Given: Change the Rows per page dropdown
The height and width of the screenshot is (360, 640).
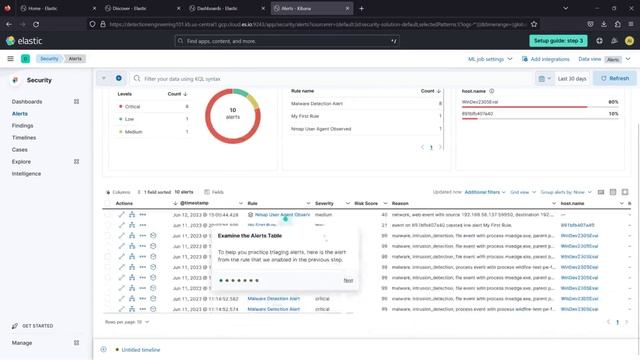Looking at the screenshot, I should (x=127, y=322).
